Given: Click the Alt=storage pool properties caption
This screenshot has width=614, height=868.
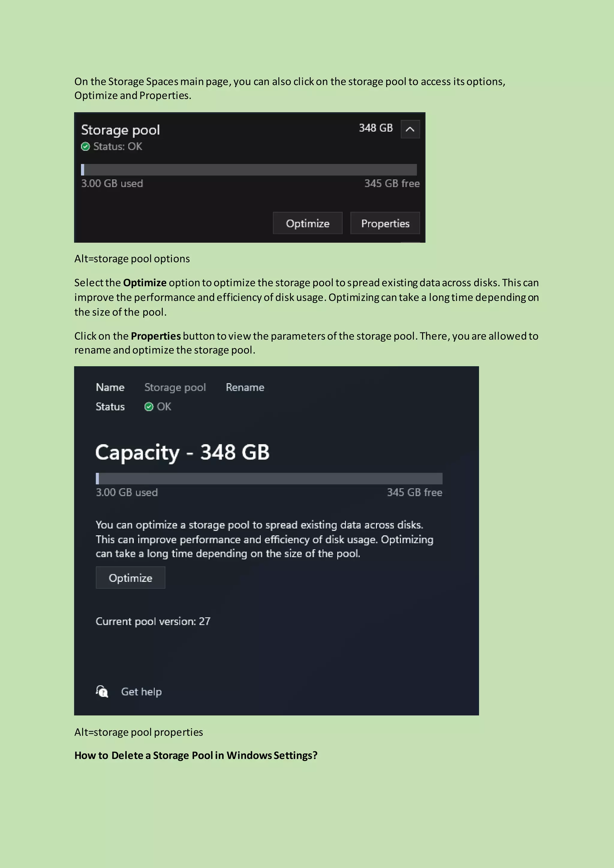Looking at the screenshot, I should [139, 732].
